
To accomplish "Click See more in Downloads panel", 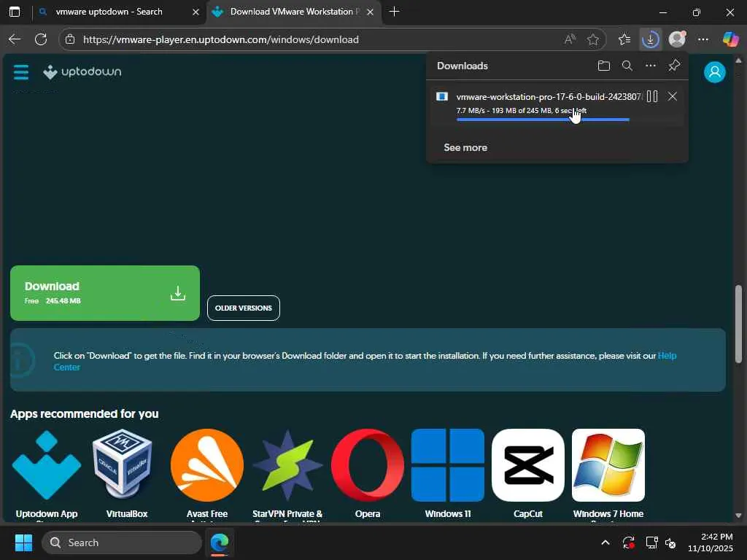I will tap(465, 147).
